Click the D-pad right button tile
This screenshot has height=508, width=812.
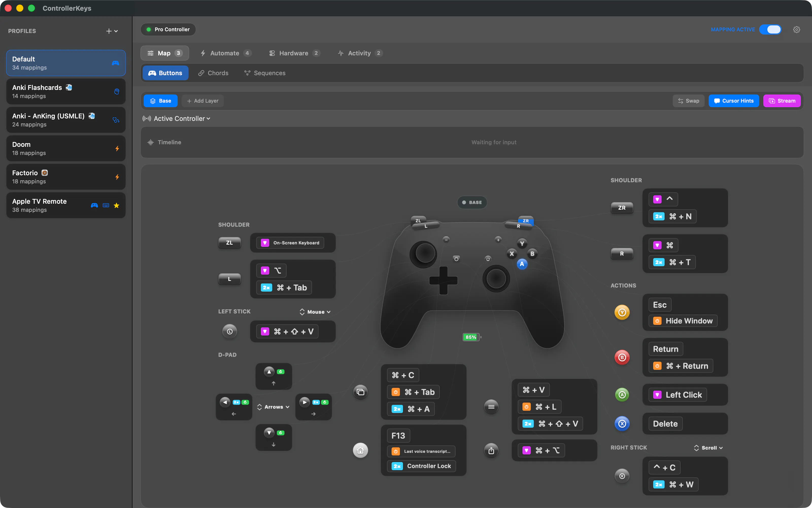point(313,407)
